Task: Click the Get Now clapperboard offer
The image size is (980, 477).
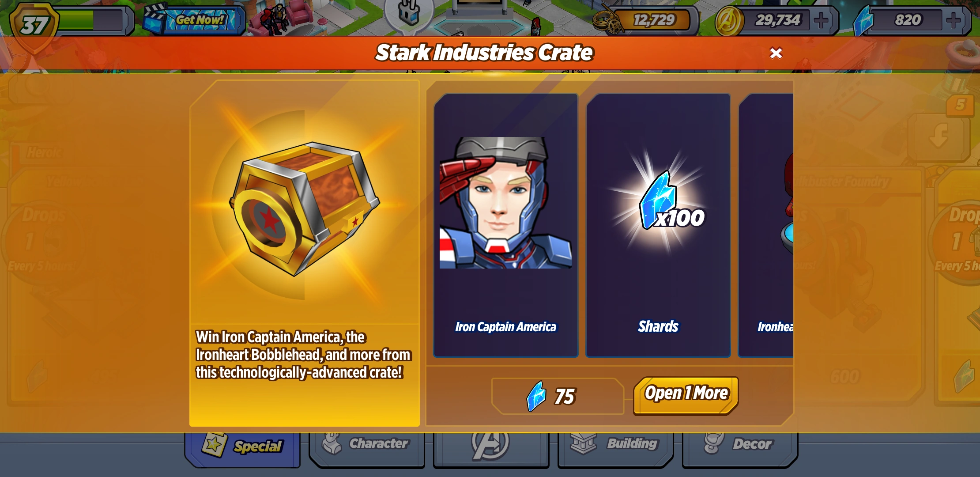Action: click(x=193, y=19)
